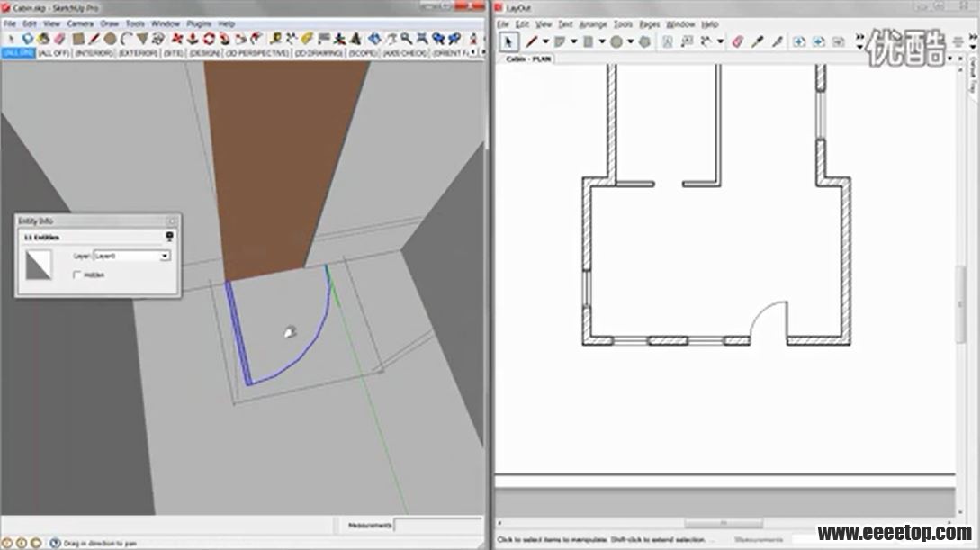Choose the Rectangle tool in SketchUp
Screen dimensions: 980x550
click(79, 39)
